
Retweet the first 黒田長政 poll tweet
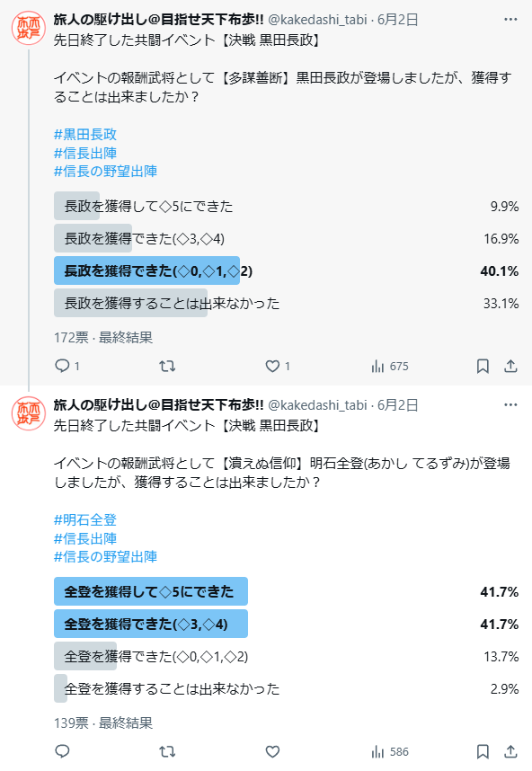pyautogui.click(x=167, y=366)
